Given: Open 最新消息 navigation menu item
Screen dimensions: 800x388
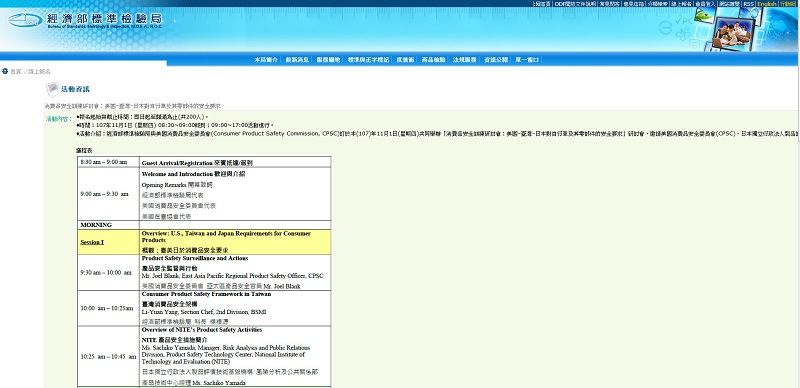Looking at the screenshot, I should point(297,60).
